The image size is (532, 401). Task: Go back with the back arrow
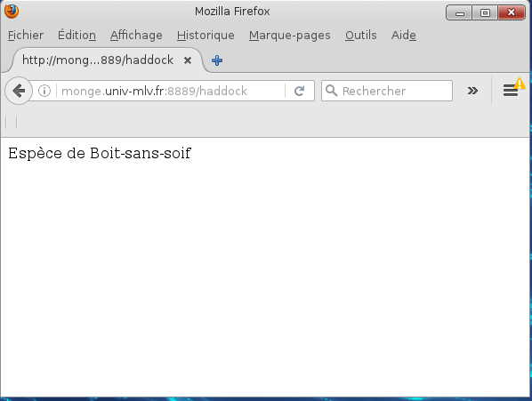coord(19,91)
